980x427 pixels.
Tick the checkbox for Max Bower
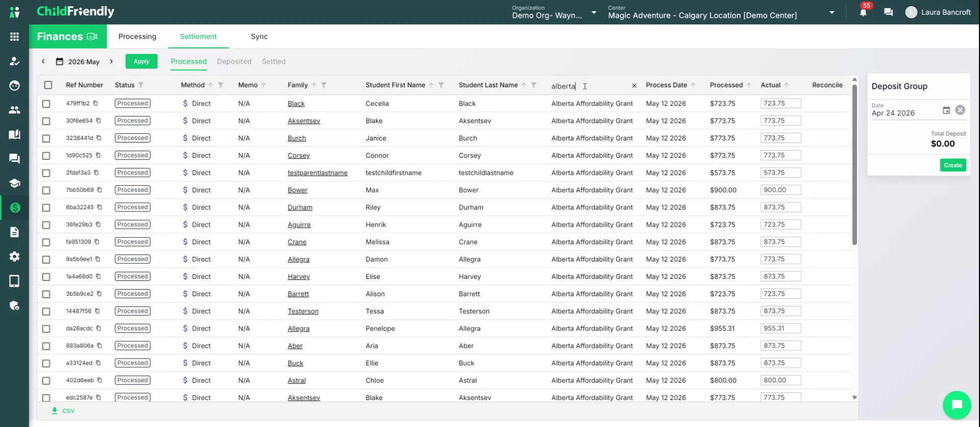(46, 191)
